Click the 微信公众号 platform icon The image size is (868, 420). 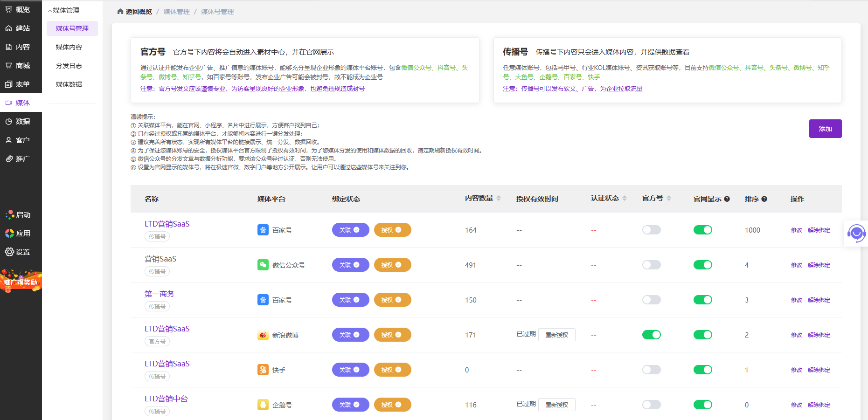263,265
